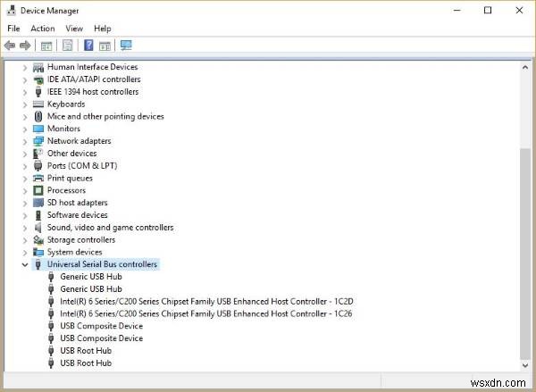Expand the System devices node
The image size is (536, 392).
point(25,253)
